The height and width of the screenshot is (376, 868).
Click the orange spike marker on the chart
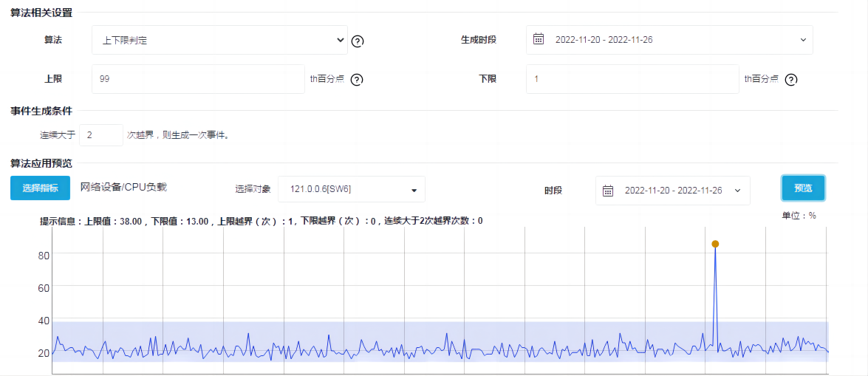point(715,244)
